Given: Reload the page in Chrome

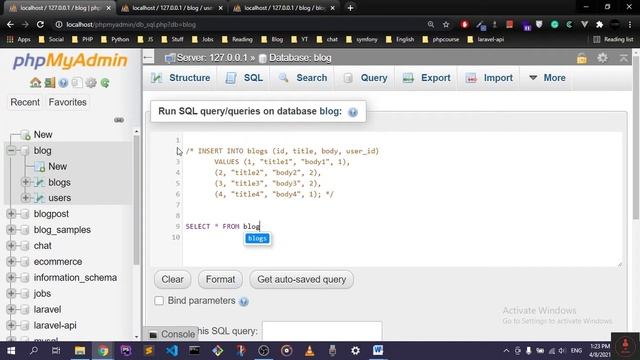Looking at the screenshot, I should tap(40, 24).
